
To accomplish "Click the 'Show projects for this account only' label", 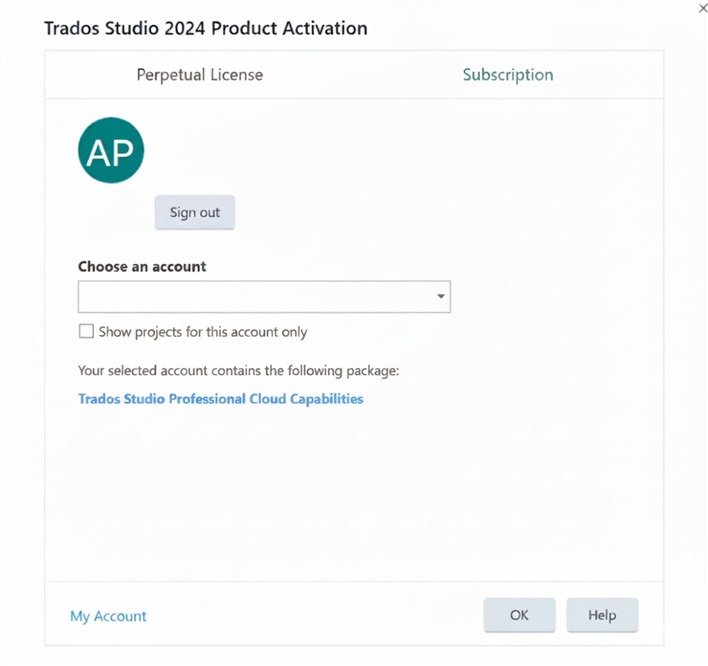I will click(203, 332).
